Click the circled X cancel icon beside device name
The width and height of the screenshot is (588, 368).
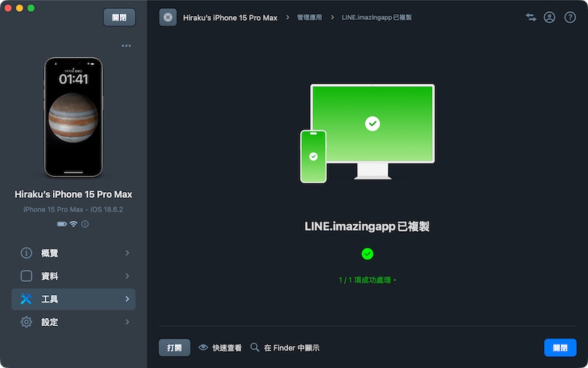168,17
